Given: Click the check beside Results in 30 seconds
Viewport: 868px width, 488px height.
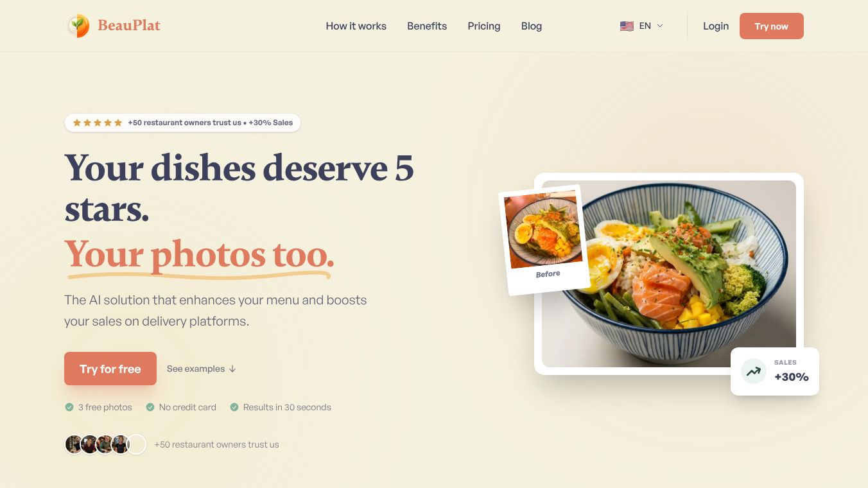Looking at the screenshot, I should (234, 407).
